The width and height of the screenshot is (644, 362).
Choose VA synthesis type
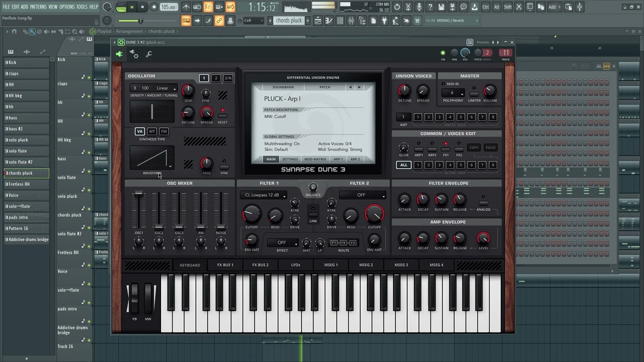click(140, 131)
